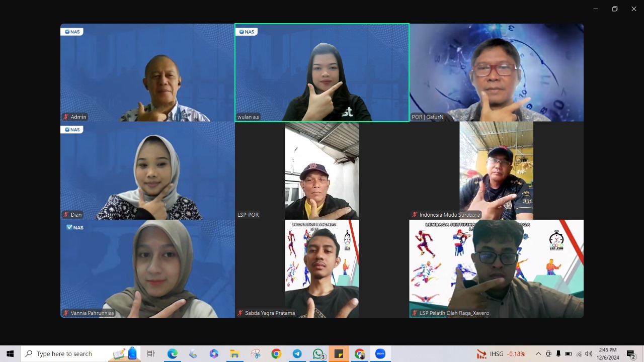Select wulan a.s's highlighted video tile
The image size is (644, 362).
pos(322,72)
